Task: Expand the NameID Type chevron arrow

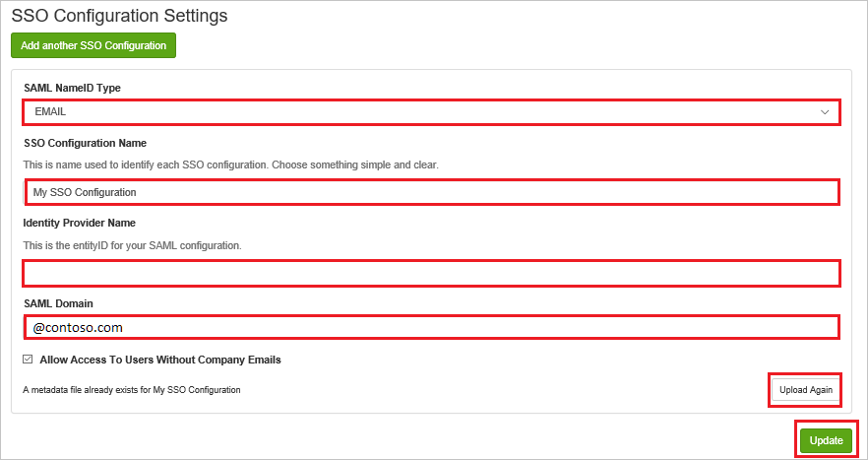Action: click(x=825, y=112)
